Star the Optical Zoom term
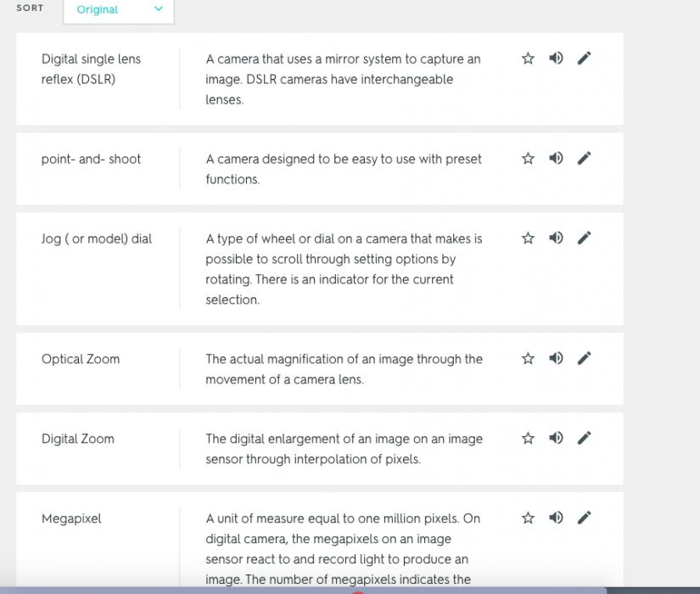Screen dimensions: 700x594 pos(528,359)
